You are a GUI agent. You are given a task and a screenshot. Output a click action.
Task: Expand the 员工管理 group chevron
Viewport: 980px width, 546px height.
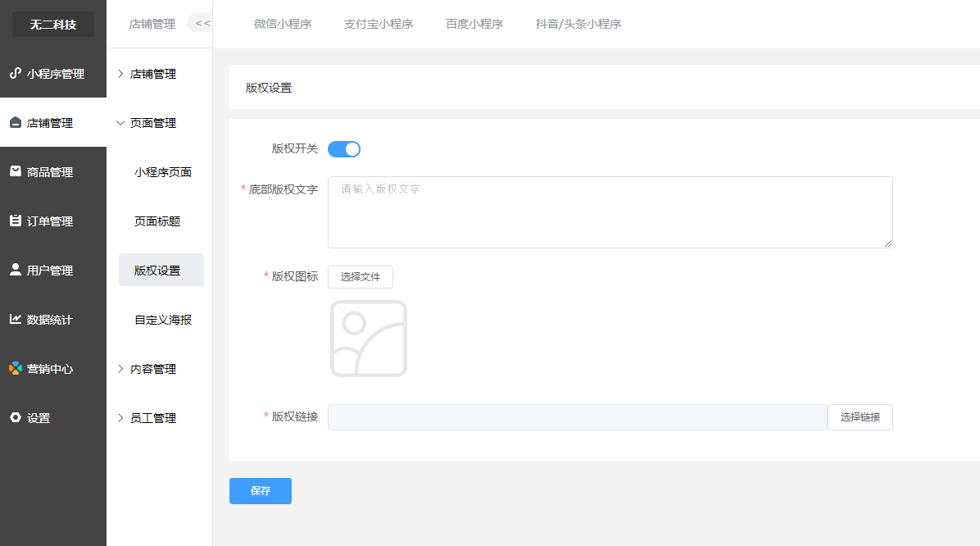[x=120, y=418]
